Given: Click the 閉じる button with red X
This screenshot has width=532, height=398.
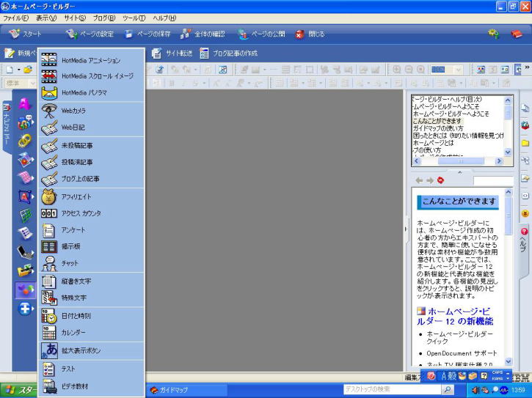Looking at the screenshot, I should (310, 34).
